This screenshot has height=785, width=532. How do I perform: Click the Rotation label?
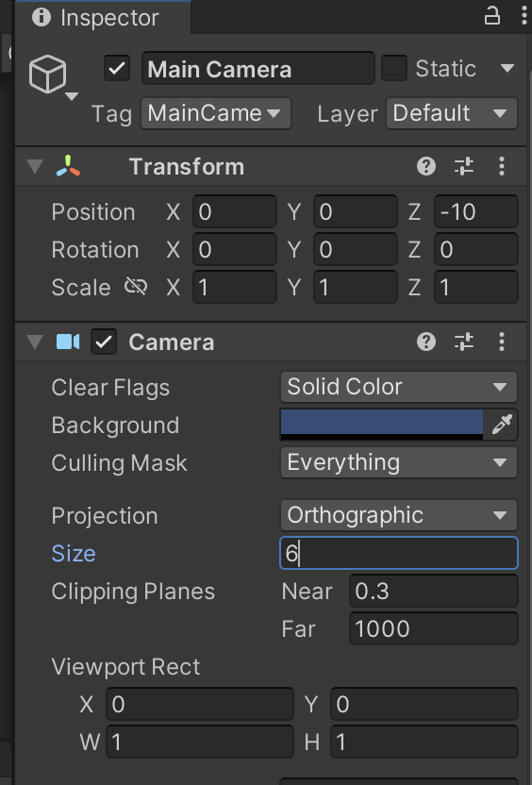pos(95,250)
